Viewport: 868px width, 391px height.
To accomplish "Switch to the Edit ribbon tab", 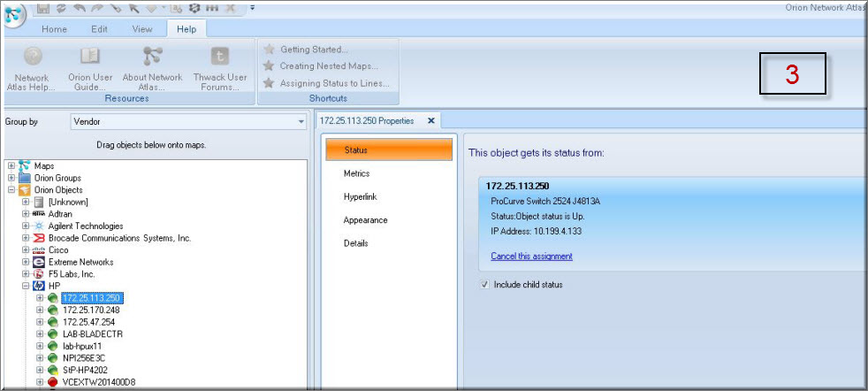I will [99, 29].
